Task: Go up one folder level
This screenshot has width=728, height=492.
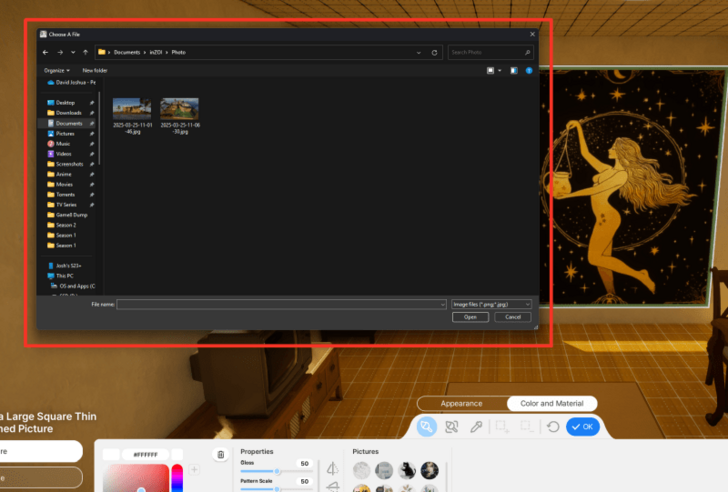Action: pos(85,52)
